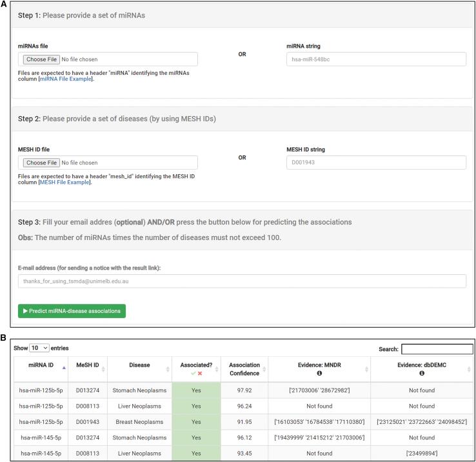Focus the miRNA string input field

(375, 59)
